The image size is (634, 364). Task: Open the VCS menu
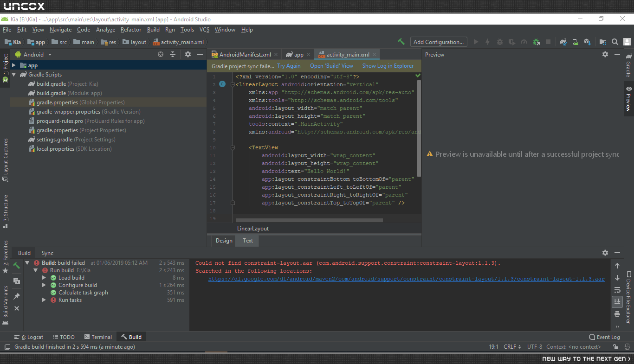[205, 30]
